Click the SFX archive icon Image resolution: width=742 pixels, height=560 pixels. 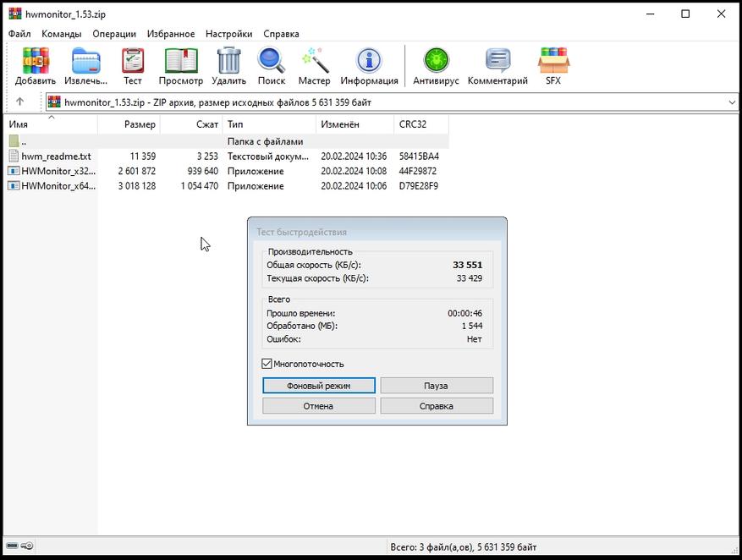(552, 61)
